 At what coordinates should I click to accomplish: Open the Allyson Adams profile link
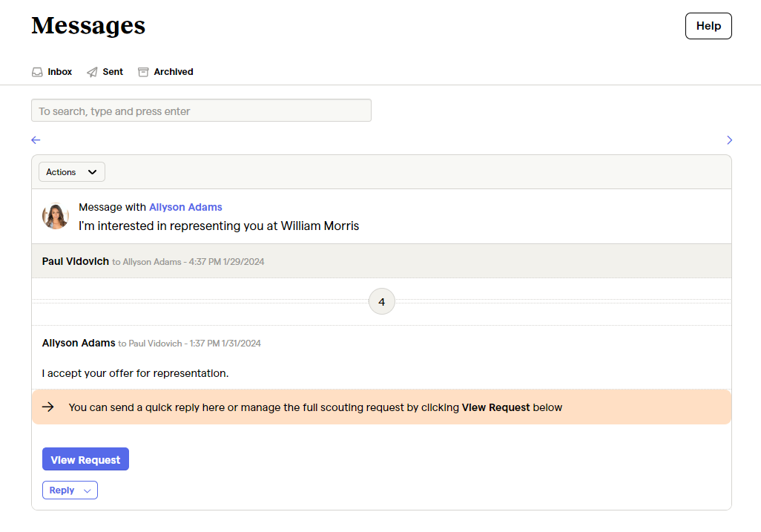pyautogui.click(x=185, y=207)
